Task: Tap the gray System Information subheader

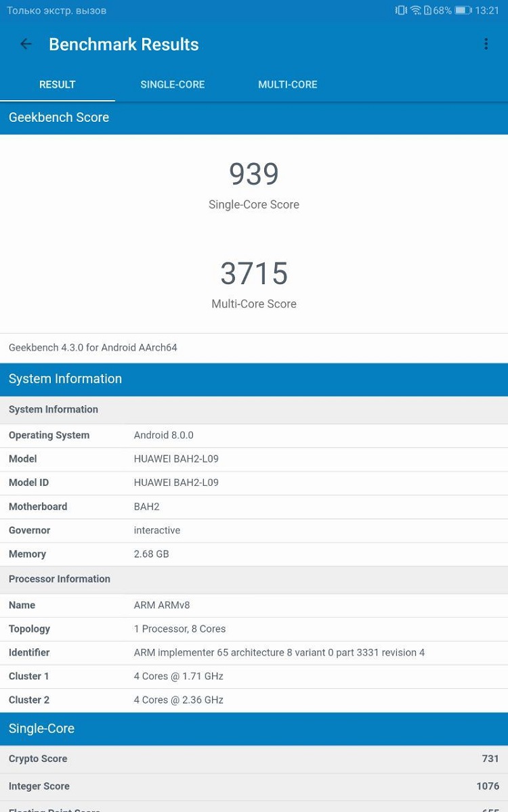Action: point(254,409)
